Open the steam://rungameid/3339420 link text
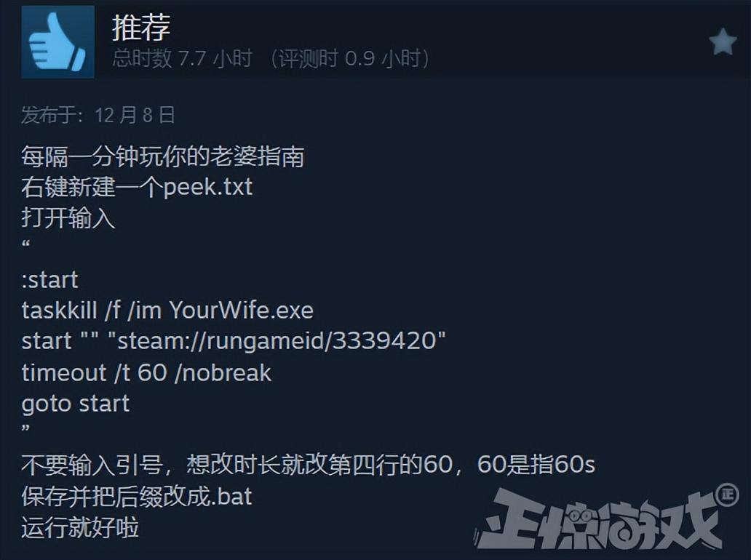Viewport: 751px width, 560px height. [x=277, y=341]
